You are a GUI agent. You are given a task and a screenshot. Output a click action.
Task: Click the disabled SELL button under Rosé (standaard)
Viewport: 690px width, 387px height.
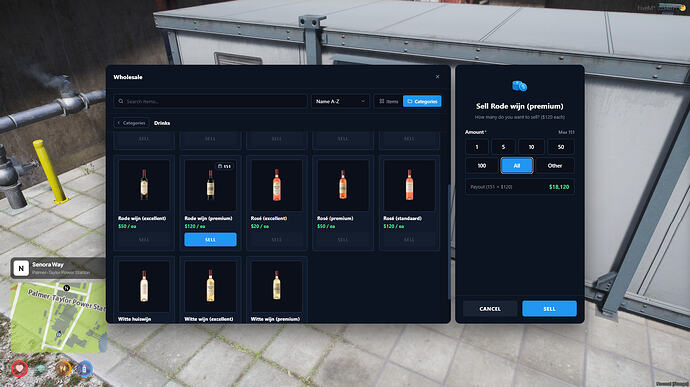[x=409, y=240]
